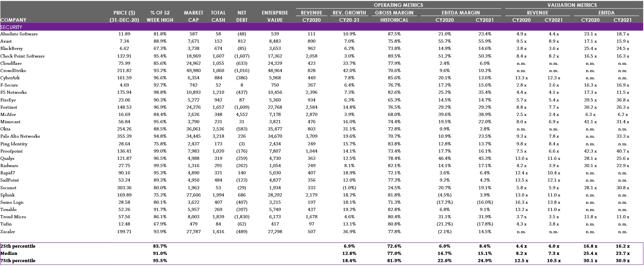This screenshot has width=644, height=267.
Task: Select the Splunk row label
Action: pos(8,195)
